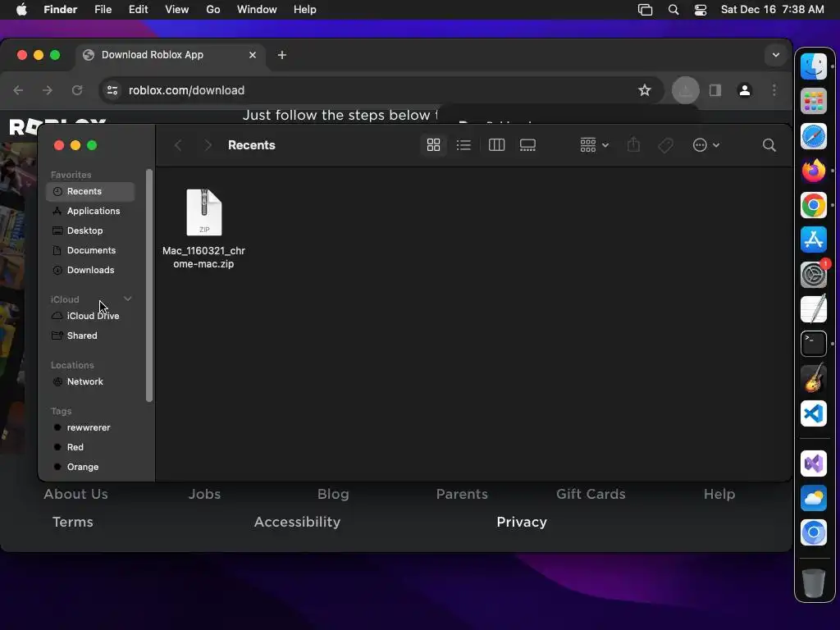Click the Finder sidebar scrollbar
The width and height of the screenshot is (840, 630).
coord(149,285)
